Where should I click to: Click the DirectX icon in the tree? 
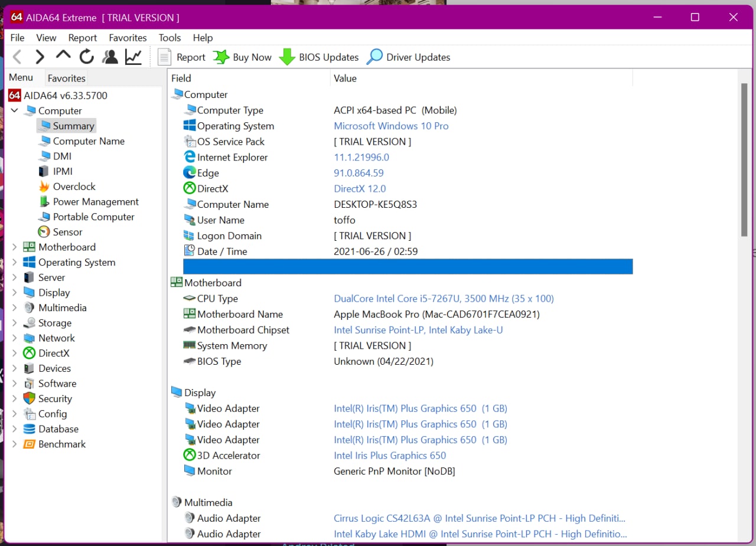click(29, 354)
